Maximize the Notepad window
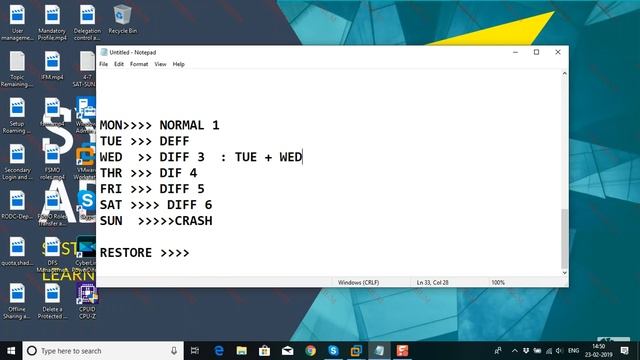 pos(536,52)
